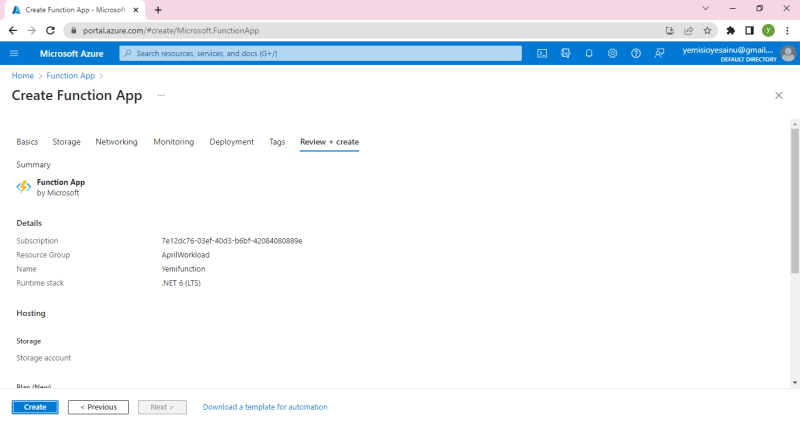Open portal settings gear
The image size is (800, 426).
tap(612, 54)
